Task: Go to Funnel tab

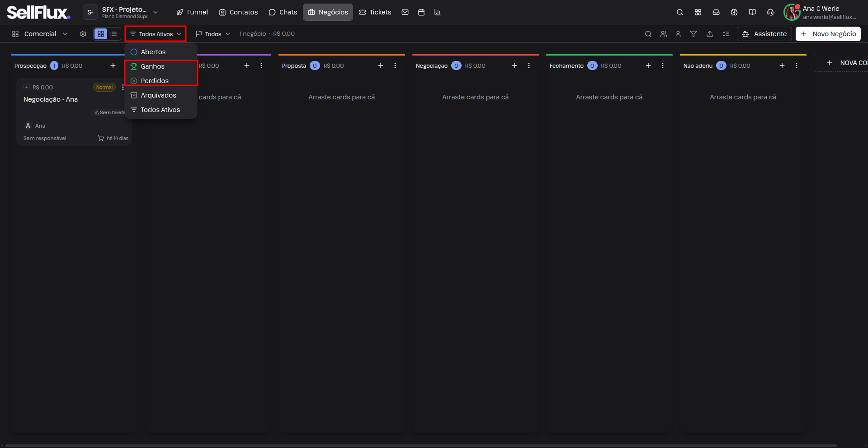Action: pyautogui.click(x=192, y=12)
